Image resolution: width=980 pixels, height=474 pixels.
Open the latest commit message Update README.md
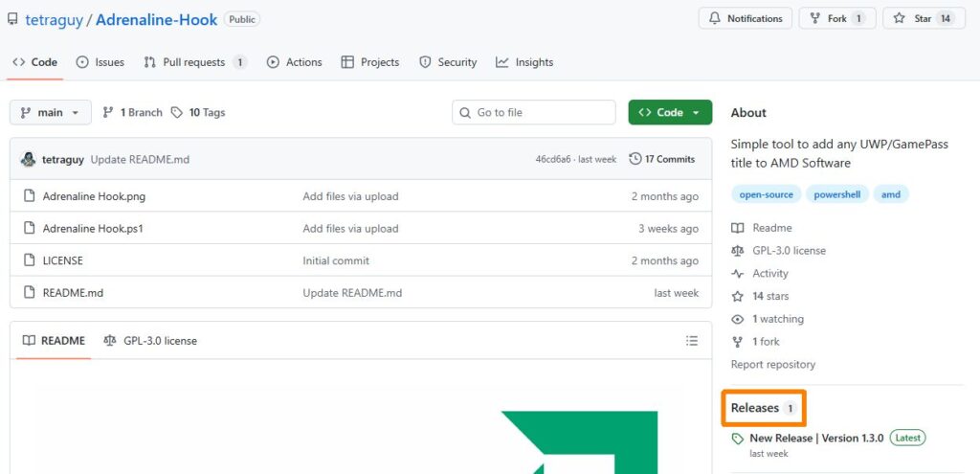click(140, 160)
